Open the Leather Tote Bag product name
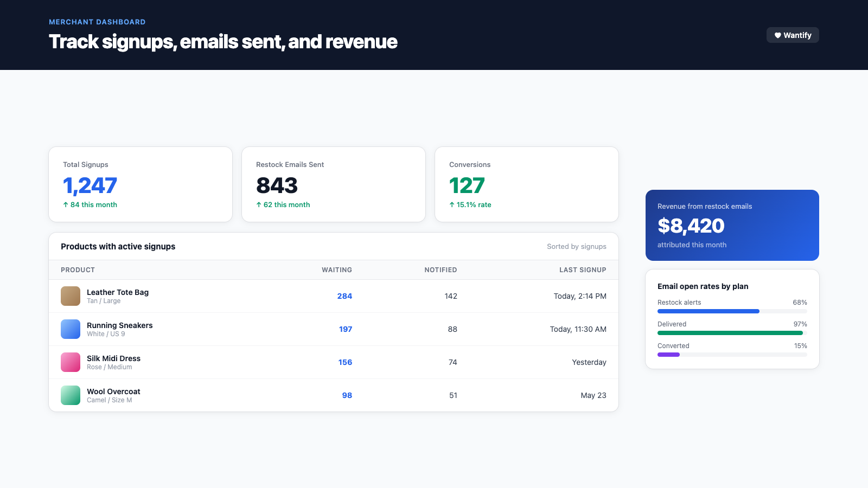This screenshot has width=868, height=488. (118, 292)
